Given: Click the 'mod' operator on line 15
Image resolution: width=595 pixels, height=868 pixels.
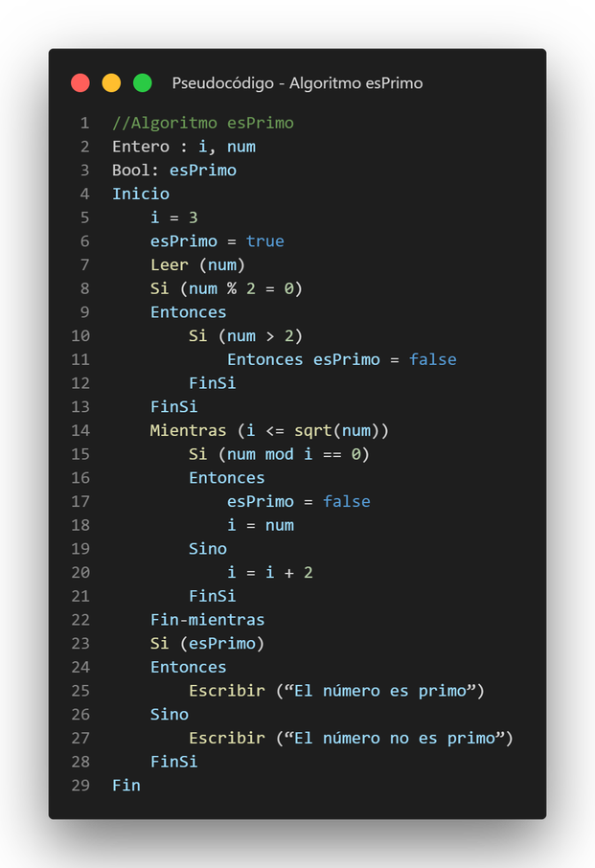Looking at the screenshot, I should (x=279, y=454).
